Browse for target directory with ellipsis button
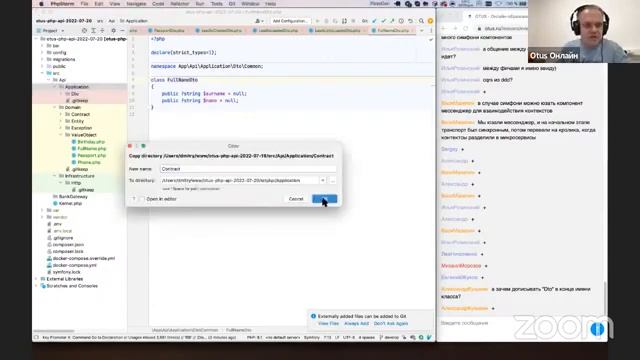 point(333,180)
